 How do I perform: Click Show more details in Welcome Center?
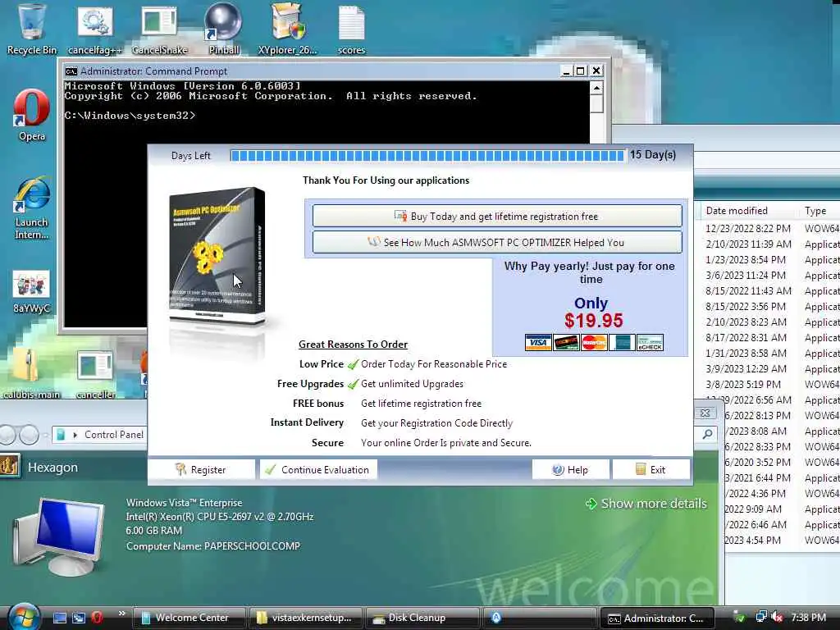(646, 503)
